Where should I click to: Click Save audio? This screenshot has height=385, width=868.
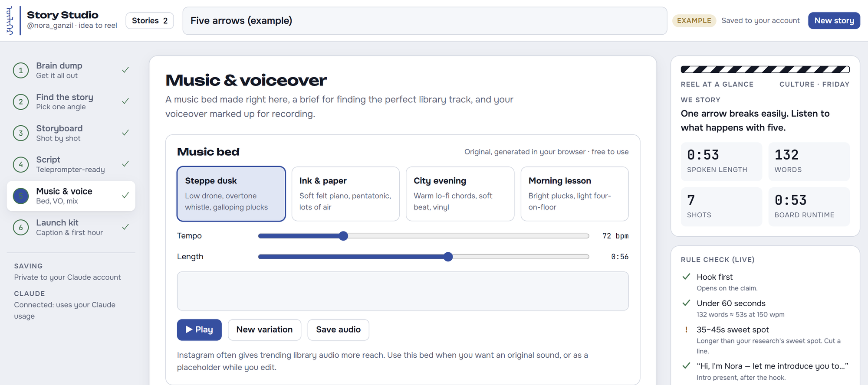tap(338, 330)
